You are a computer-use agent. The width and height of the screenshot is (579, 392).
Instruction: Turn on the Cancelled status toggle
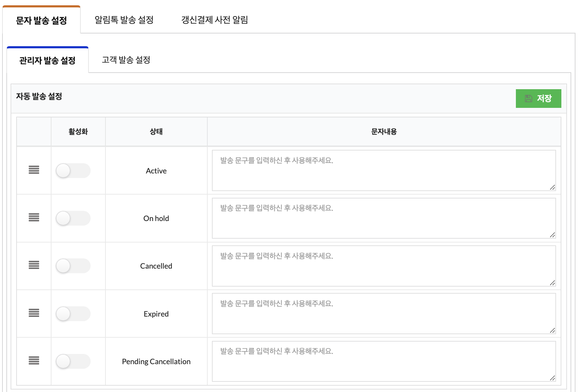(73, 266)
